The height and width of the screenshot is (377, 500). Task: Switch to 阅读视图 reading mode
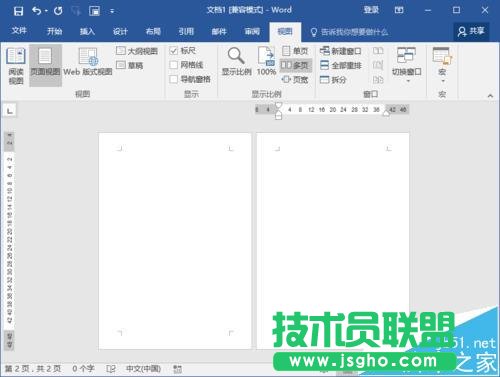coord(16,66)
